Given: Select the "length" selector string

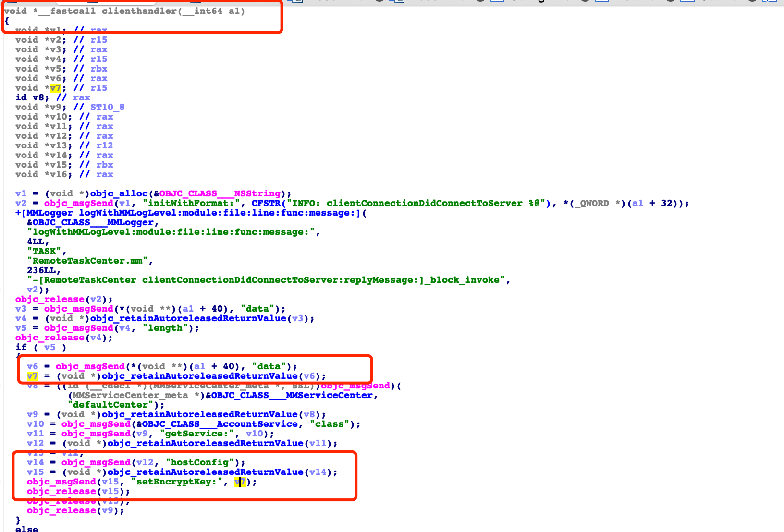Looking at the screenshot, I should pyautogui.click(x=165, y=328).
